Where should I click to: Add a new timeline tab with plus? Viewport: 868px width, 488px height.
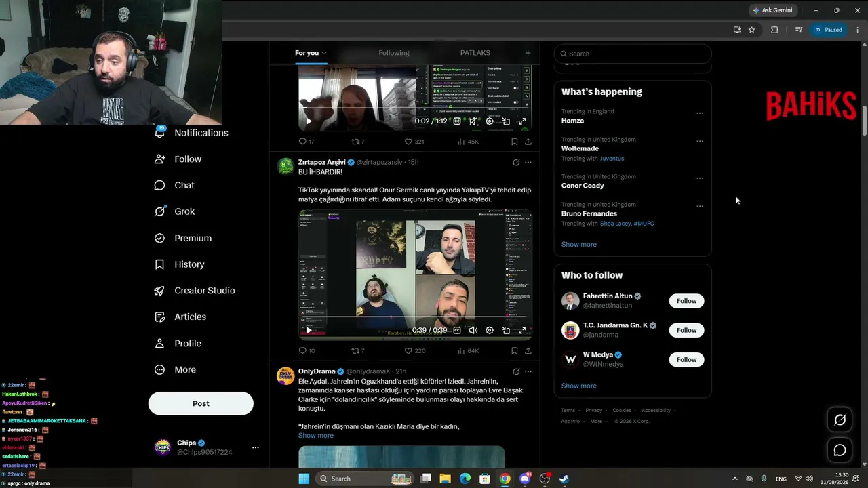[x=528, y=53]
